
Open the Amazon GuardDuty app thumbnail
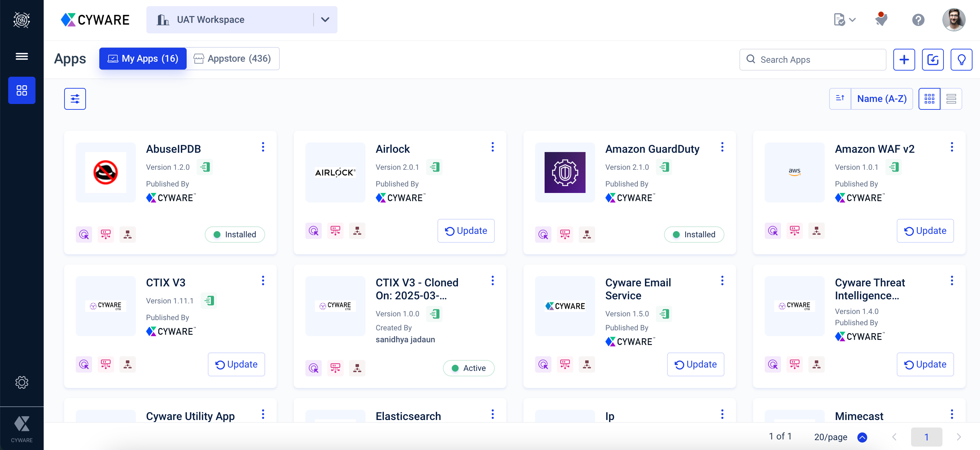pyautogui.click(x=565, y=172)
